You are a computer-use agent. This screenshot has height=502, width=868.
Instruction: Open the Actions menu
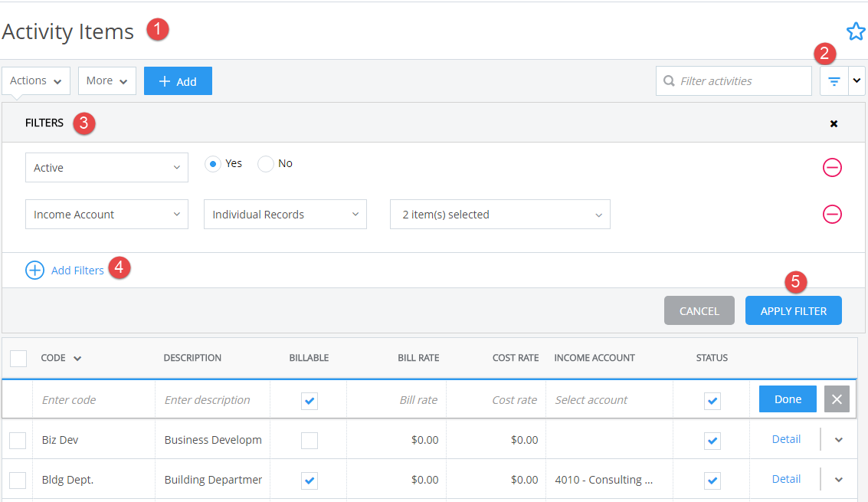[x=35, y=80]
